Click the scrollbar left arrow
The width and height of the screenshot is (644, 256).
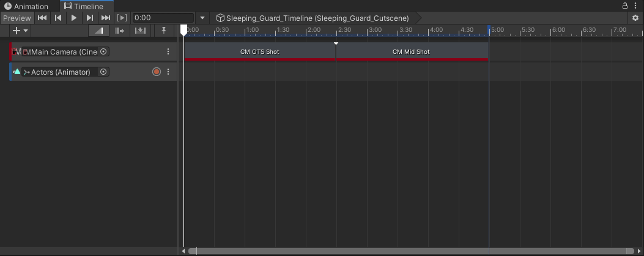click(x=183, y=251)
